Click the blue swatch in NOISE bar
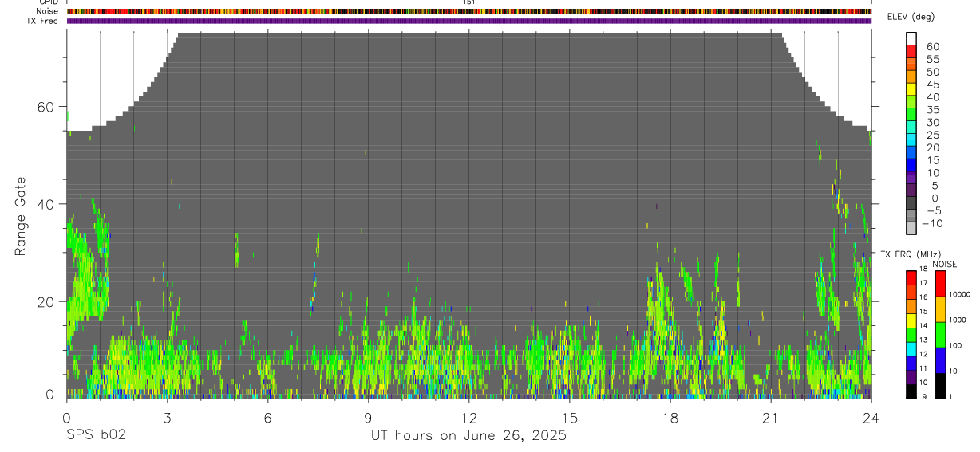Viewport: 980px width, 452px height. tap(940, 360)
